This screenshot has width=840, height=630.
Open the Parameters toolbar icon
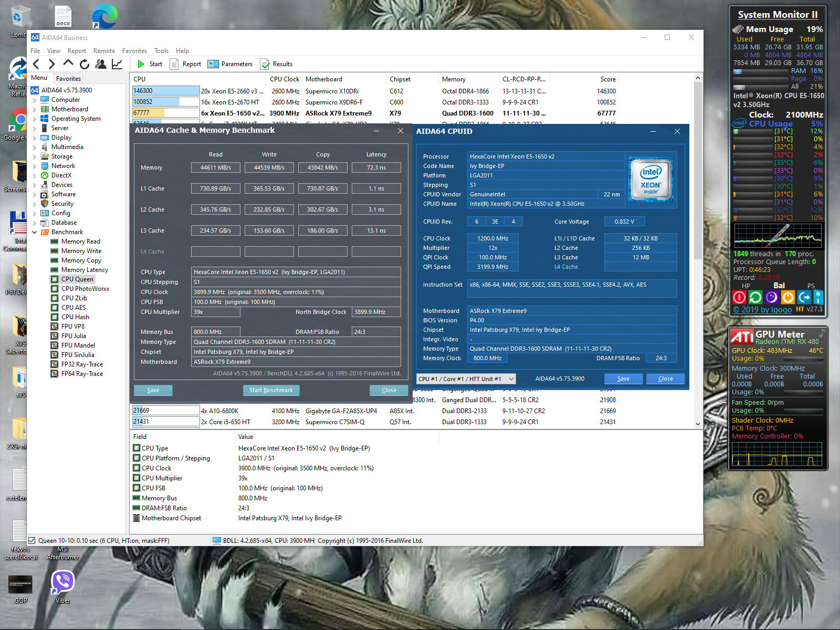pyautogui.click(x=213, y=64)
